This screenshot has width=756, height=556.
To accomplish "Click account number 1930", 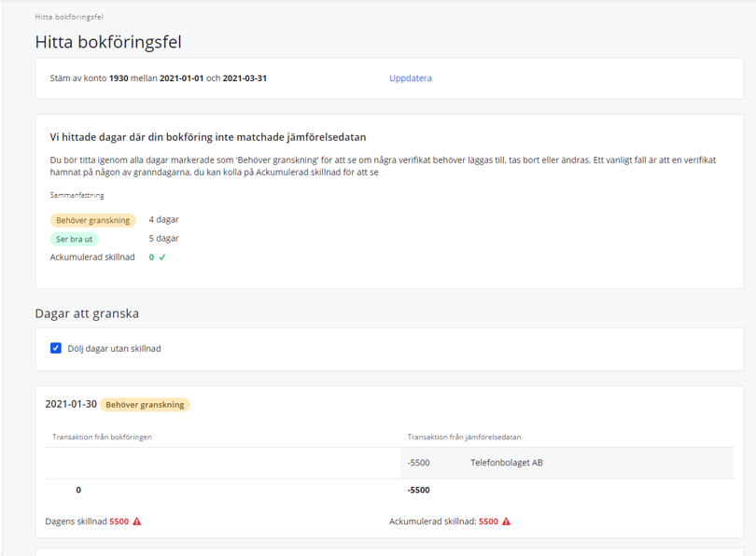I will click(119, 78).
